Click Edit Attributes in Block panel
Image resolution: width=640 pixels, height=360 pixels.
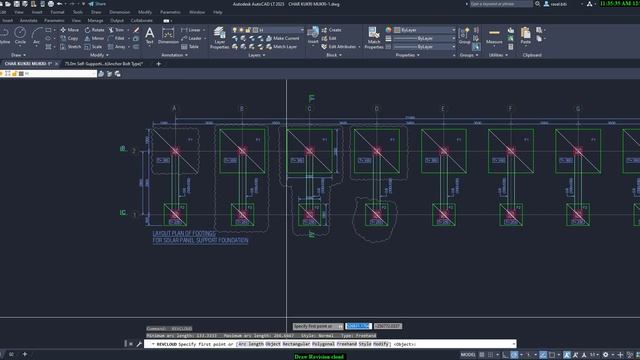point(339,47)
